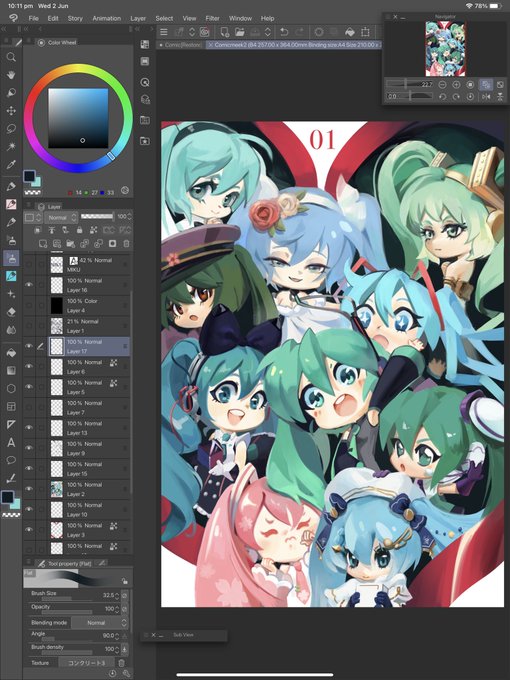Open the layer palette color dropdown
The image size is (510, 680).
click(33, 217)
